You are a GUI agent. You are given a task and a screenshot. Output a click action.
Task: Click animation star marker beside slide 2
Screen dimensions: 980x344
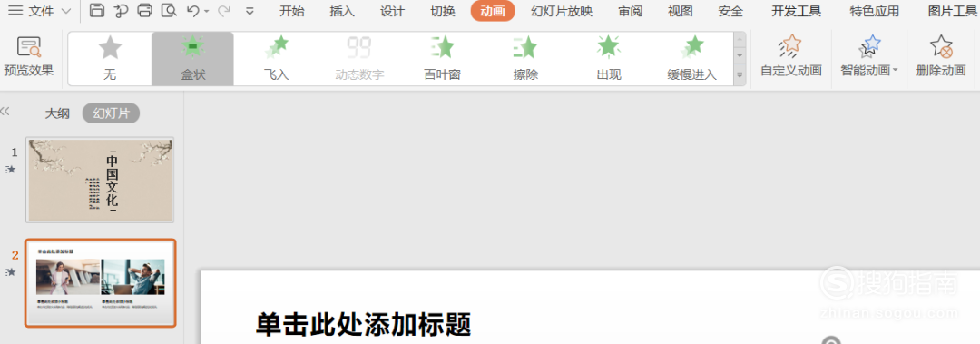coord(11,271)
